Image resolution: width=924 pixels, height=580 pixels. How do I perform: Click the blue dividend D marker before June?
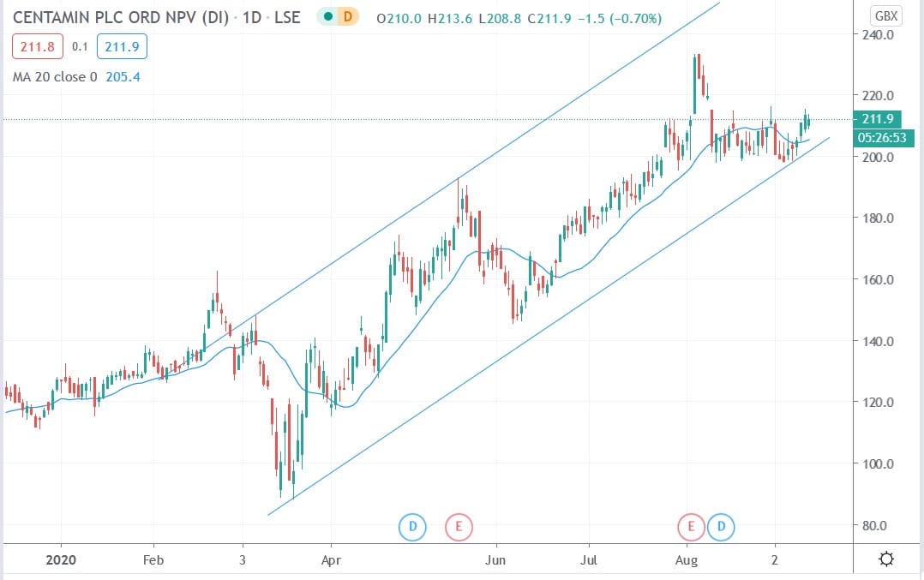click(412, 526)
